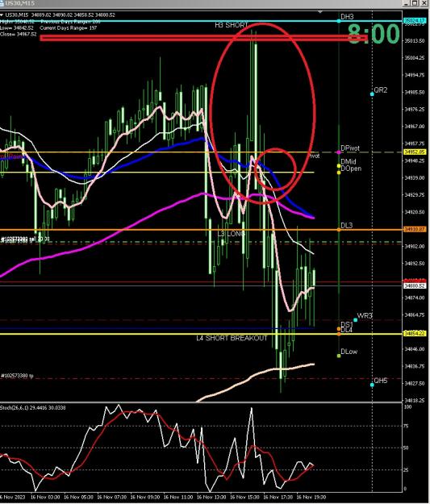Click the green DLow marker dot
This screenshot has height=504, width=430.
click(x=339, y=356)
